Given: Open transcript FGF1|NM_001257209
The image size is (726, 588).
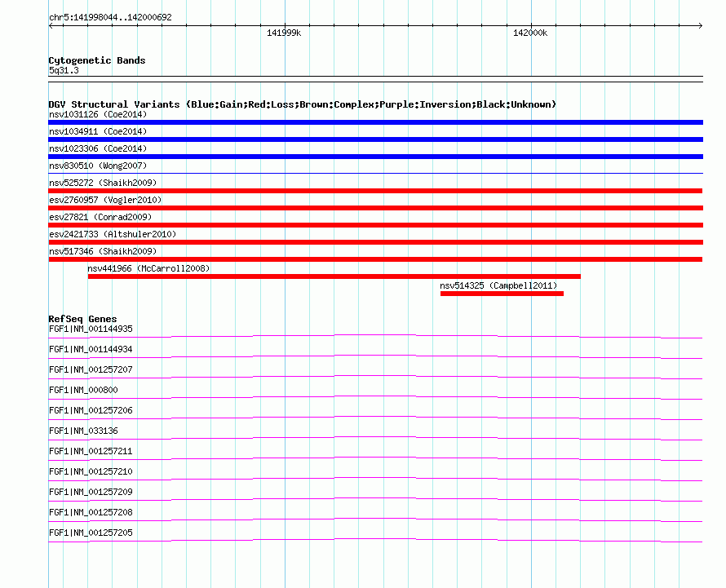Looking at the screenshot, I should coord(91,492).
